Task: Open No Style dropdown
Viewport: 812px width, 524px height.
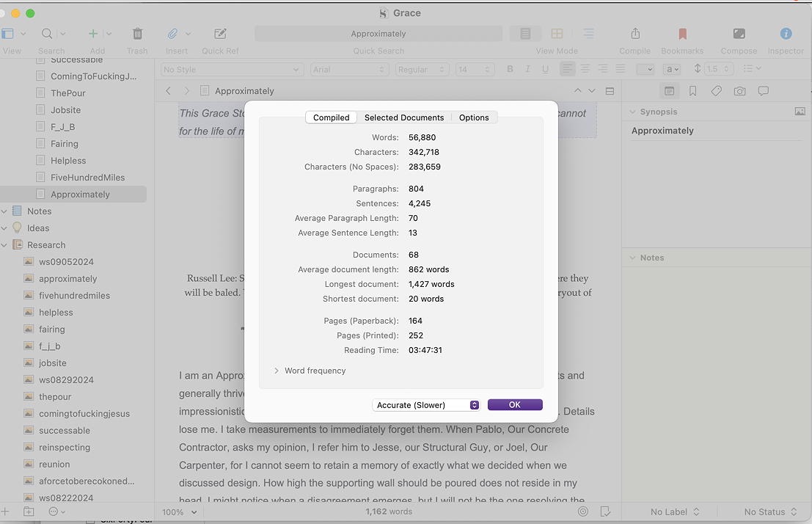Action: 231,70
